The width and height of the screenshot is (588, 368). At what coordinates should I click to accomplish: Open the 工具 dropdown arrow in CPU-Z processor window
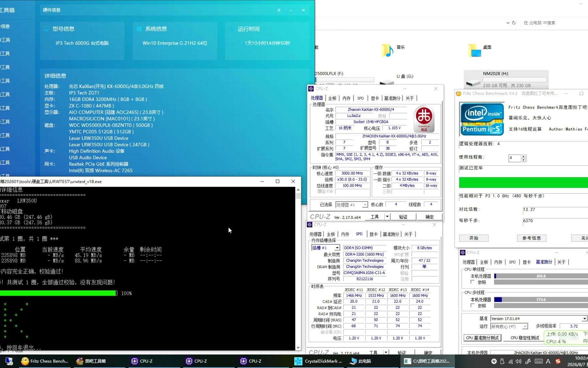coord(387,217)
